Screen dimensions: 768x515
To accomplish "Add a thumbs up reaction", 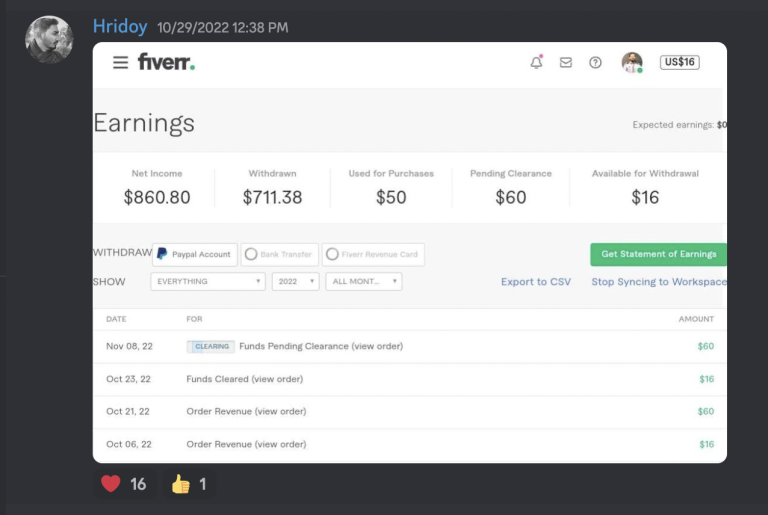I will pos(189,484).
